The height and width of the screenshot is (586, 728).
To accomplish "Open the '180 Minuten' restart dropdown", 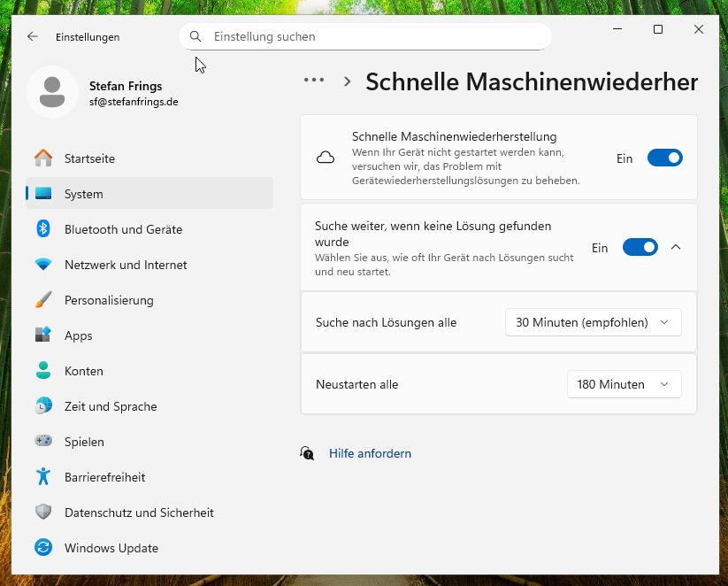I will (x=624, y=384).
